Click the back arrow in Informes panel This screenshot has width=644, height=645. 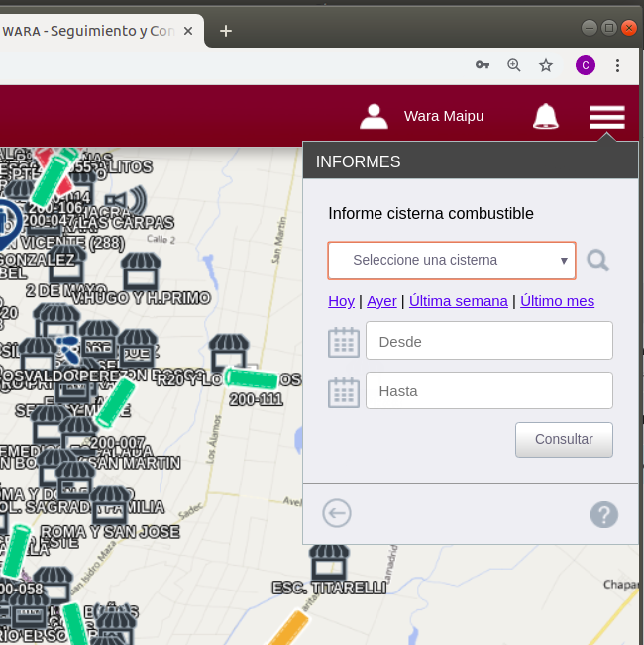click(337, 513)
